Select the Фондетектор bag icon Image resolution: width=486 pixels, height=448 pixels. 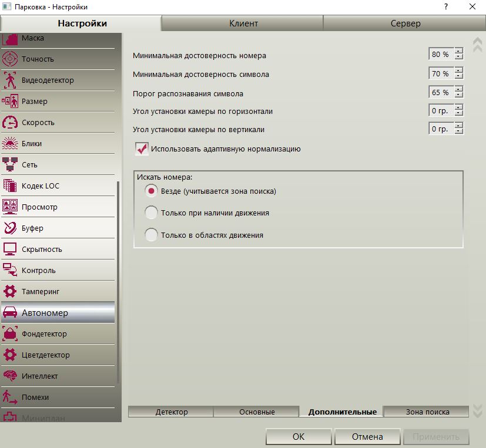(10, 334)
